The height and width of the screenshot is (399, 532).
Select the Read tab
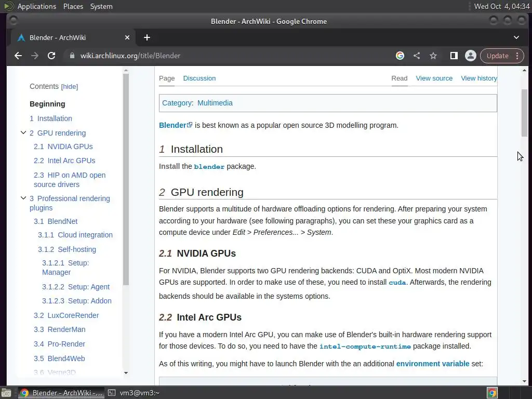[x=400, y=78]
